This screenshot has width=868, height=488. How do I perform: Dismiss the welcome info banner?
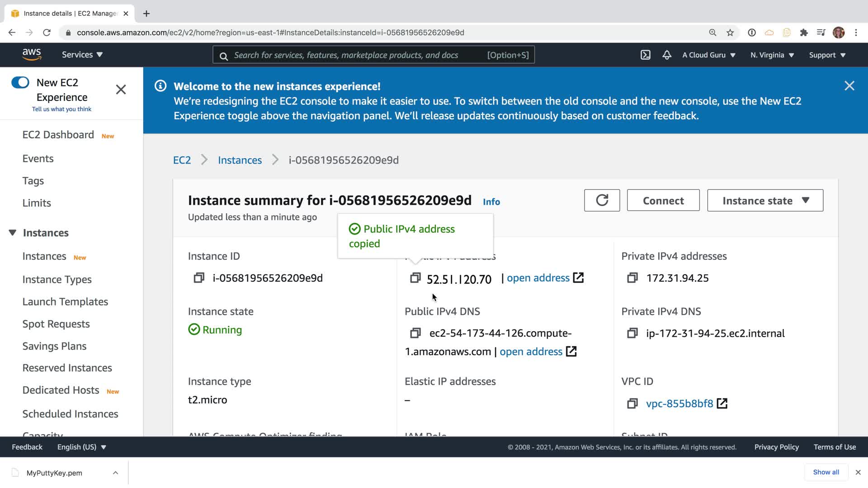pyautogui.click(x=849, y=86)
